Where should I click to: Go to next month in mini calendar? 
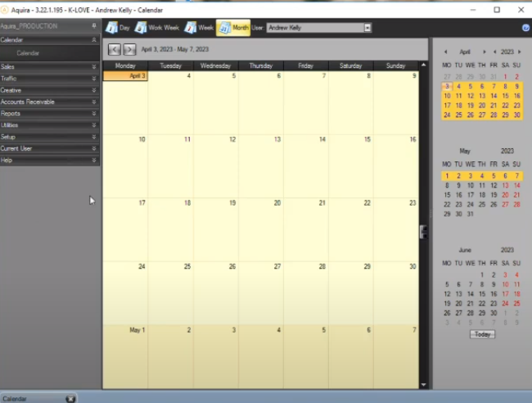pyautogui.click(x=485, y=52)
